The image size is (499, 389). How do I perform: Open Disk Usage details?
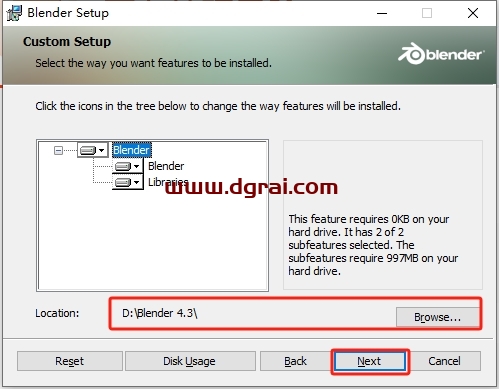pos(190,361)
